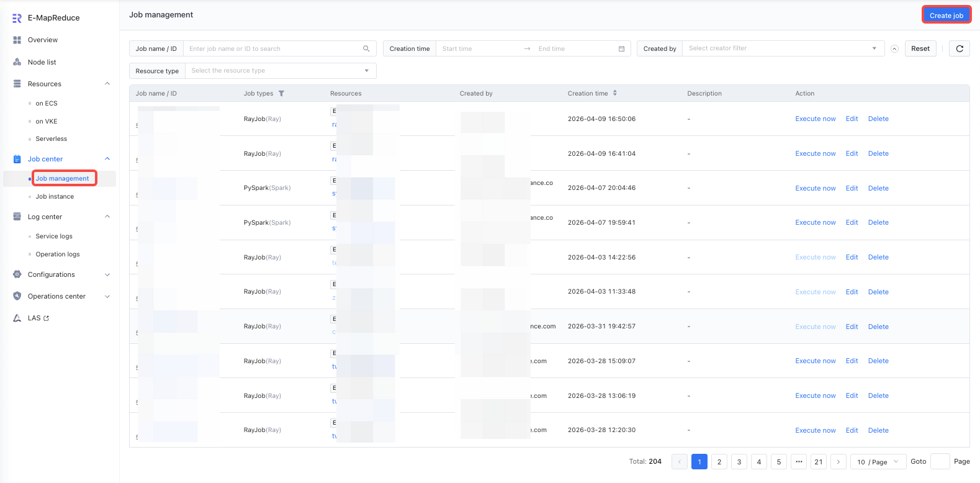The height and width of the screenshot is (483, 980).
Task: Click the Operations center shield icon
Action: tap(17, 296)
